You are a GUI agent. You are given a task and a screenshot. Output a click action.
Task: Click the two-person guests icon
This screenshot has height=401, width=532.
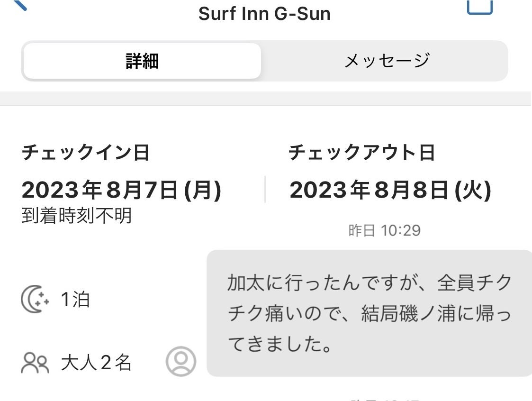coord(35,364)
